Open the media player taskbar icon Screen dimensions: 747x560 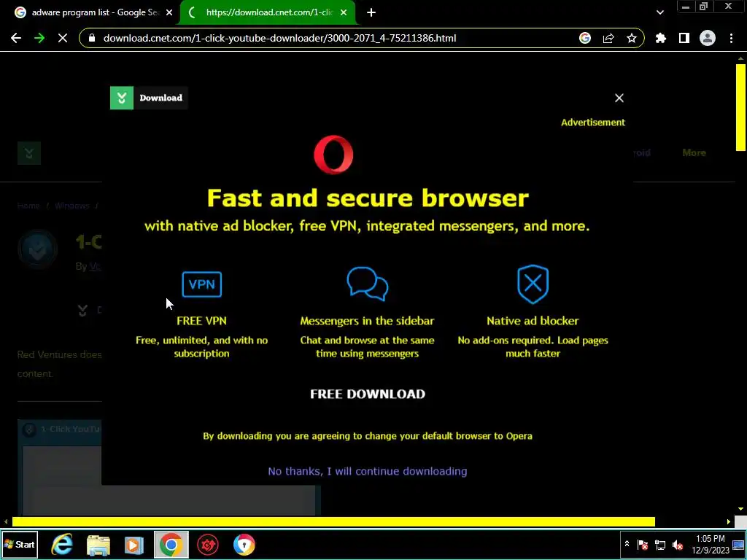point(134,545)
